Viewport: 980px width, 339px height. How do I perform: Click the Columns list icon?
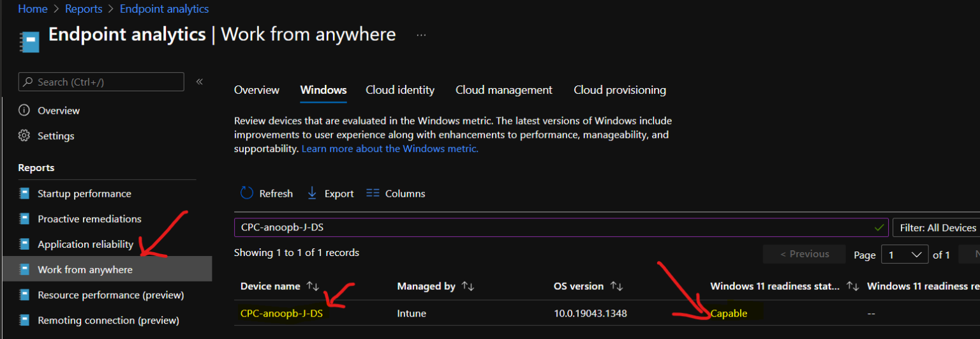click(x=373, y=193)
